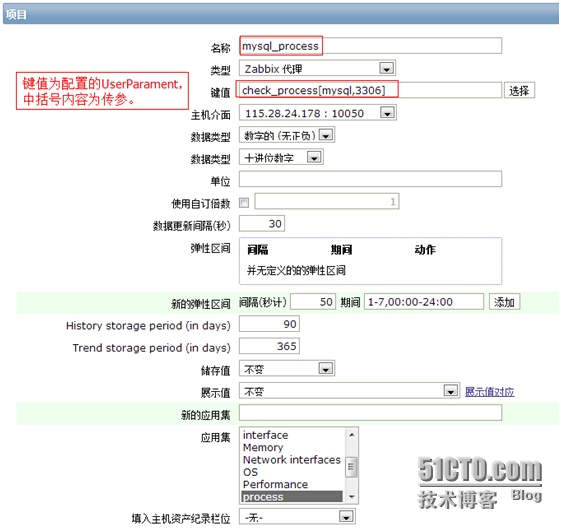This screenshot has height=528, width=561.
Task: Click the empty 单位 input field
Action: click(x=370, y=179)
